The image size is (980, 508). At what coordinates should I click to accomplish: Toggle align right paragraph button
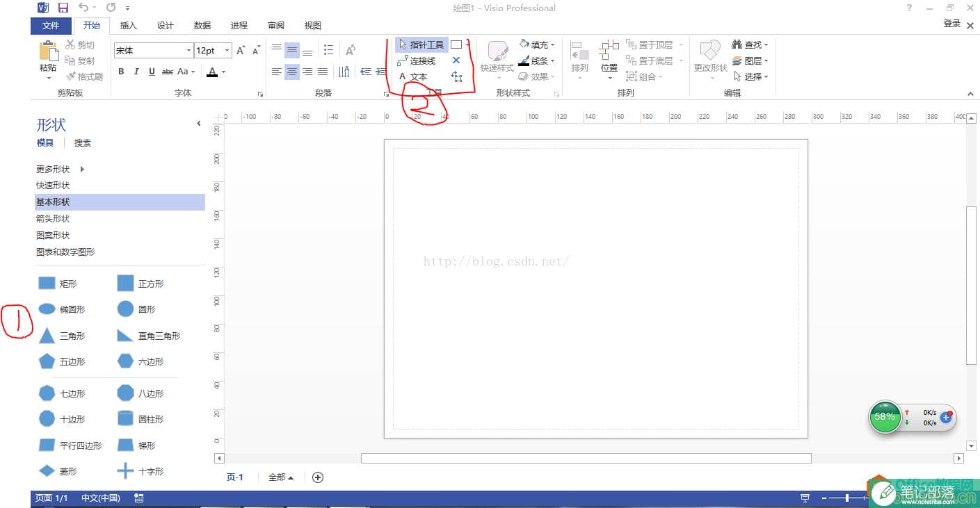307,72
